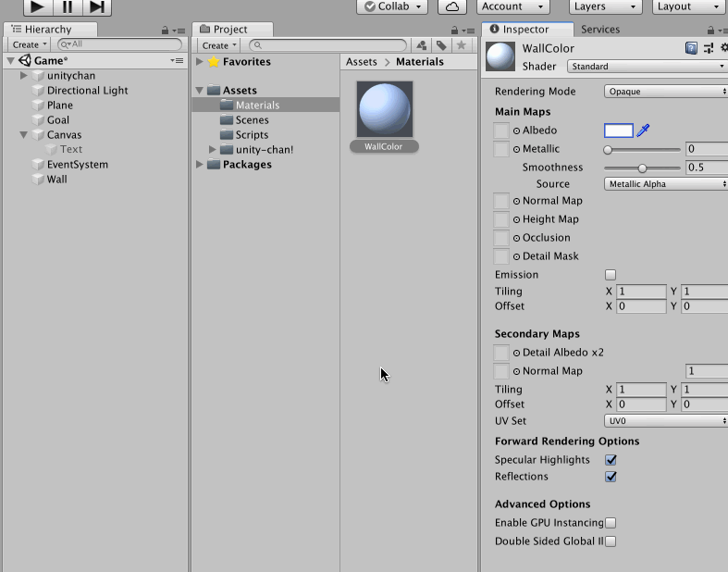Click the Height Map texture slot
Image resolution: width=728 pixels, height=572 pixels.
coord(501,219)
